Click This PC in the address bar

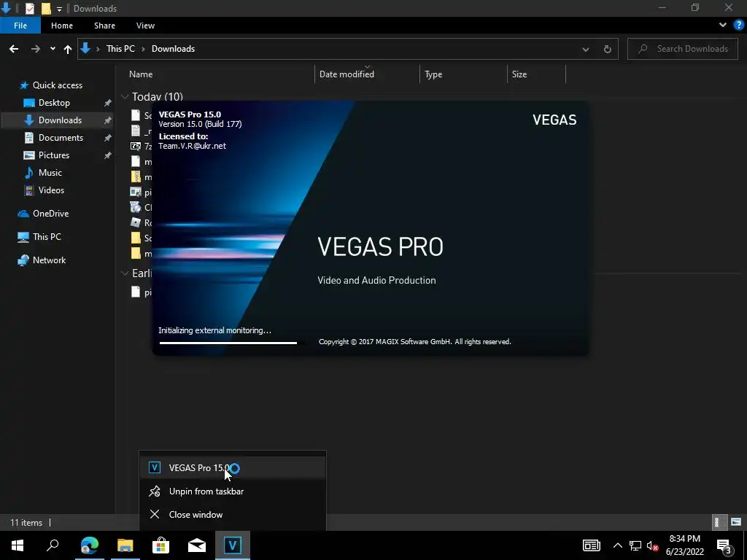coord(120,49)
